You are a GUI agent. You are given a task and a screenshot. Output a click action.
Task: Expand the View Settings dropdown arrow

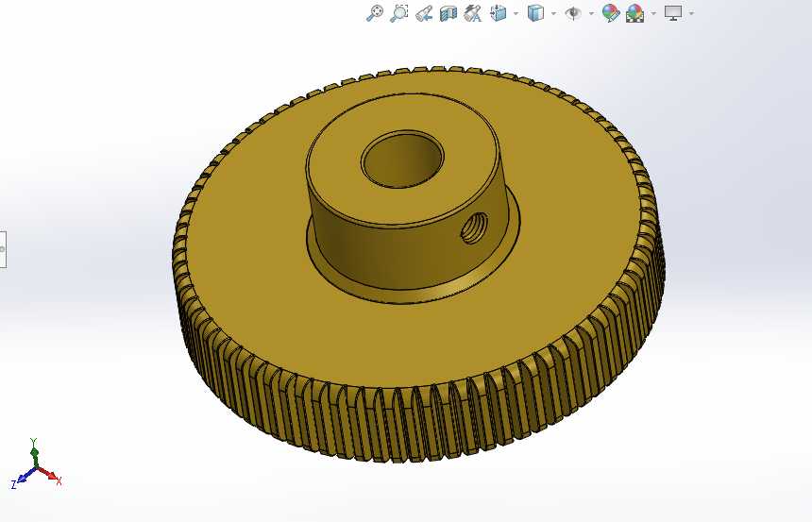(x=691, y=13)
